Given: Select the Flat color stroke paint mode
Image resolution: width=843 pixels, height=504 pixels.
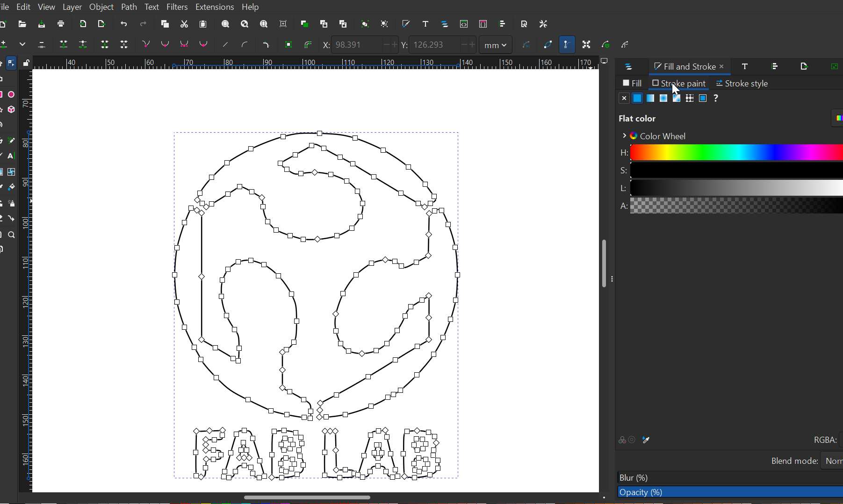Looking at the screenshot, I should [x=637, y=98].
